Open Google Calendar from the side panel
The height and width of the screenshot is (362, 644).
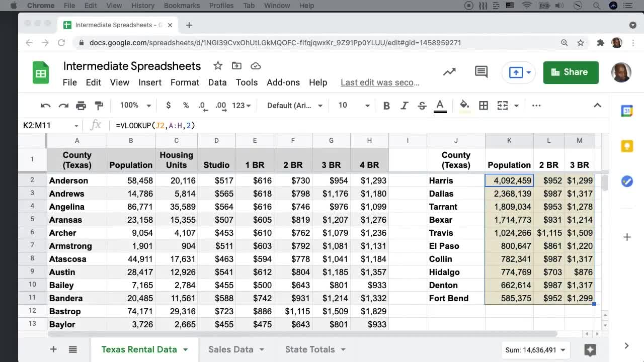tap(626, 111)
